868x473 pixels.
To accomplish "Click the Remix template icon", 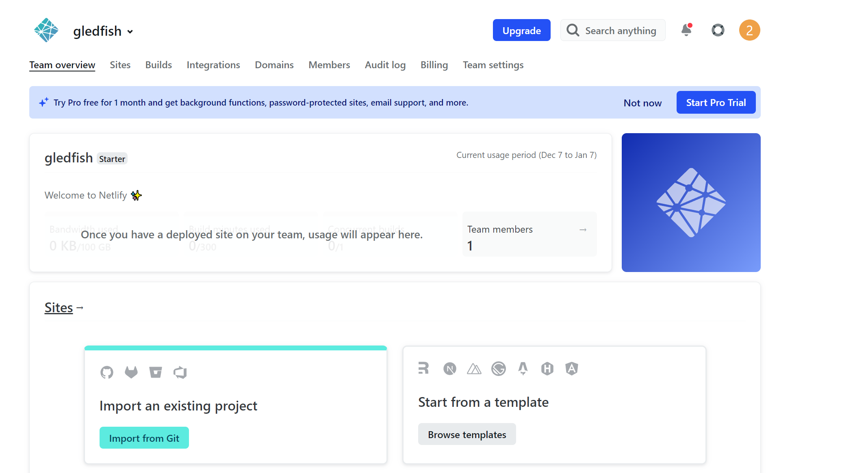I will (423, 368).
